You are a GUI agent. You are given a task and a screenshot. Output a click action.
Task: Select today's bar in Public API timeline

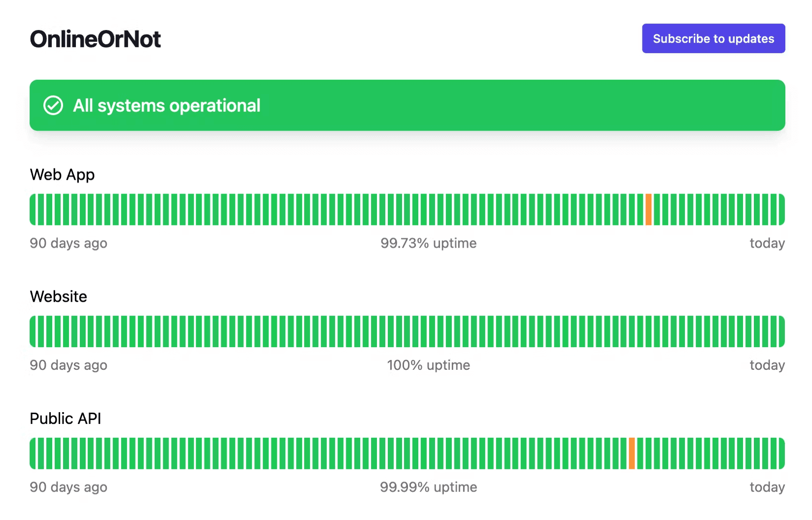(x=781, y=454)
